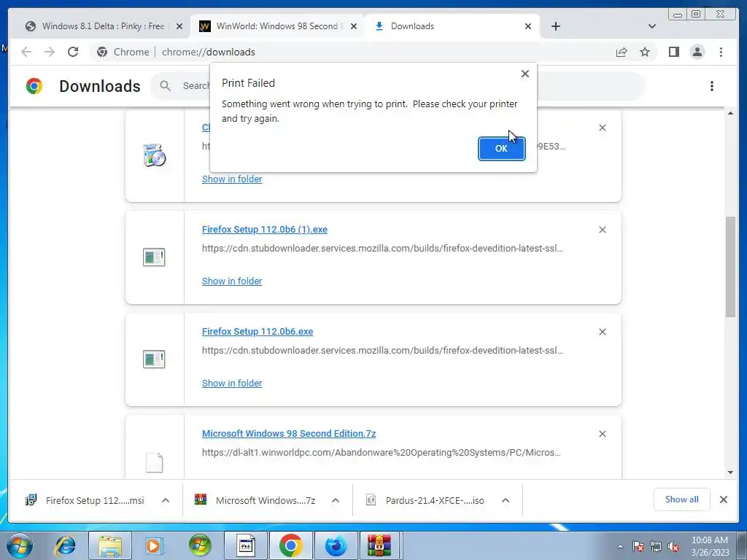Click the Windows 98 7z blank file icon
The image size is (747, 560).
click(154, 462)
